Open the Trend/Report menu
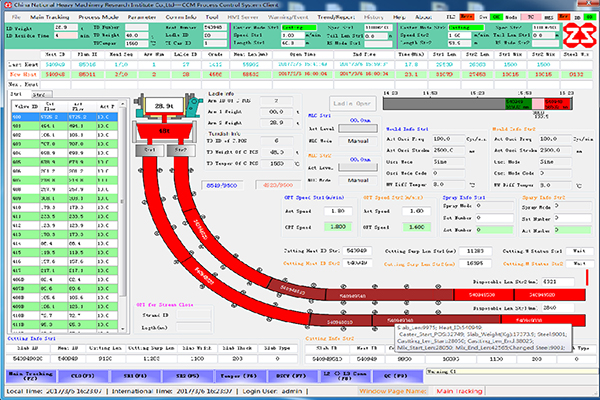Screen dimensions: 600x400 click(x=336, y=17)
